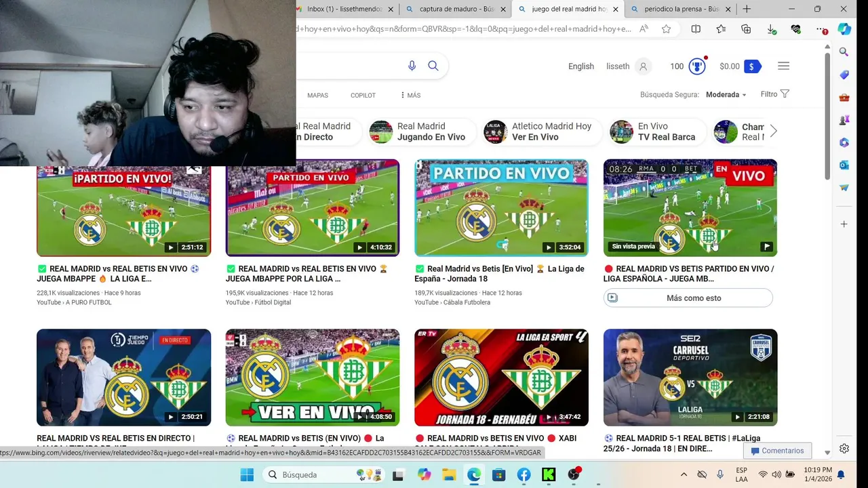Click the address bar URL field
Viewport: 868px width, 488px height.
click(465, 29)
